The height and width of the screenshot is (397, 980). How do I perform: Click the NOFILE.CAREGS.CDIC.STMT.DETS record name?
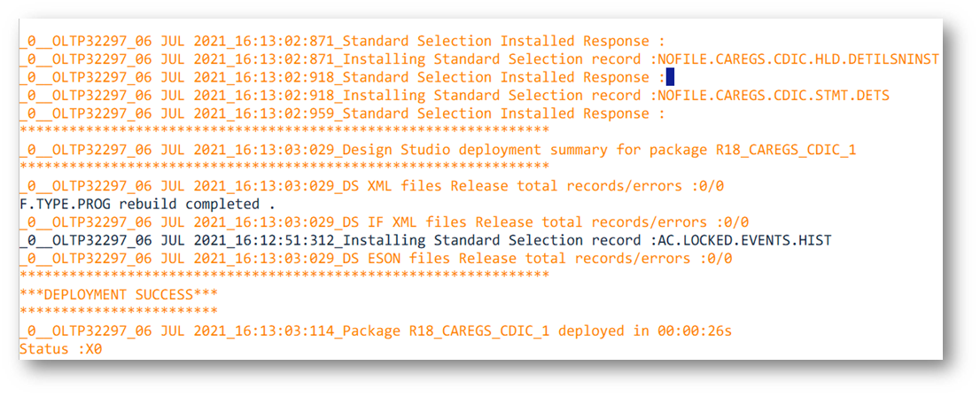pyautogui.click(x=773, y=96)
